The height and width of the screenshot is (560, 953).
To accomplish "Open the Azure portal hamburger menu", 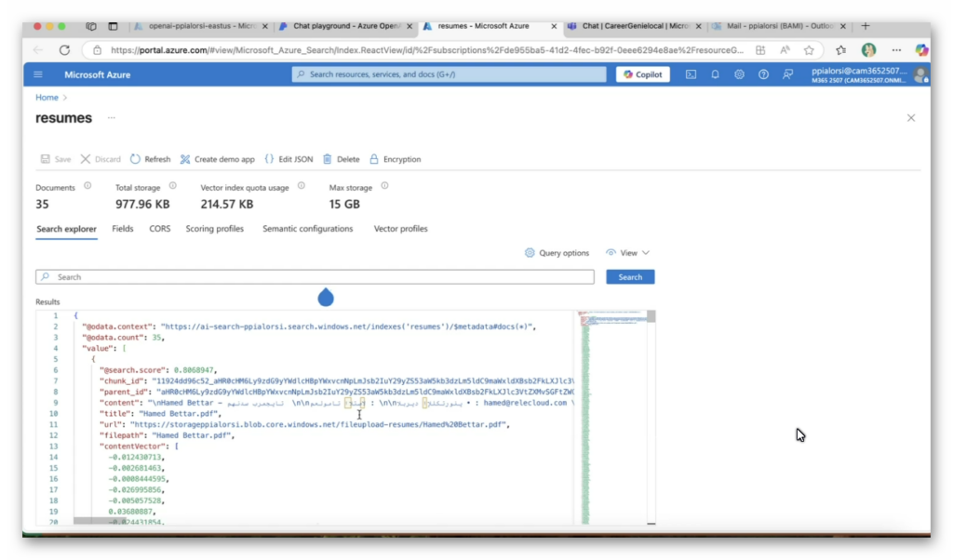I will (x=37, y=74).
